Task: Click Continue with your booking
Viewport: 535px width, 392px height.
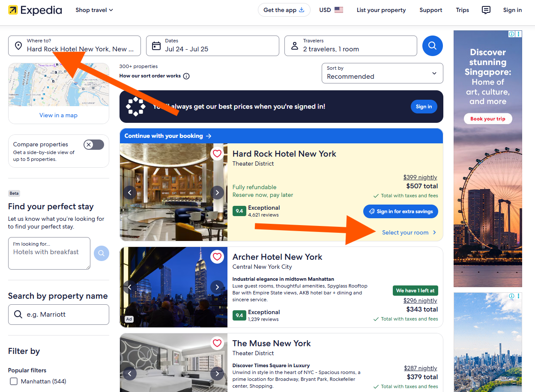Action: coord(168,136)
